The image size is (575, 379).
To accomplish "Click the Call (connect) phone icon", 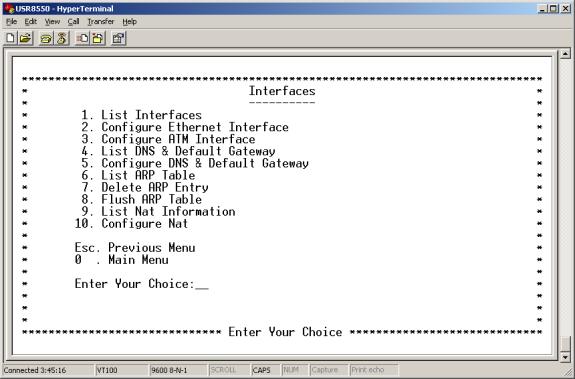I will [x=46, y=38].
